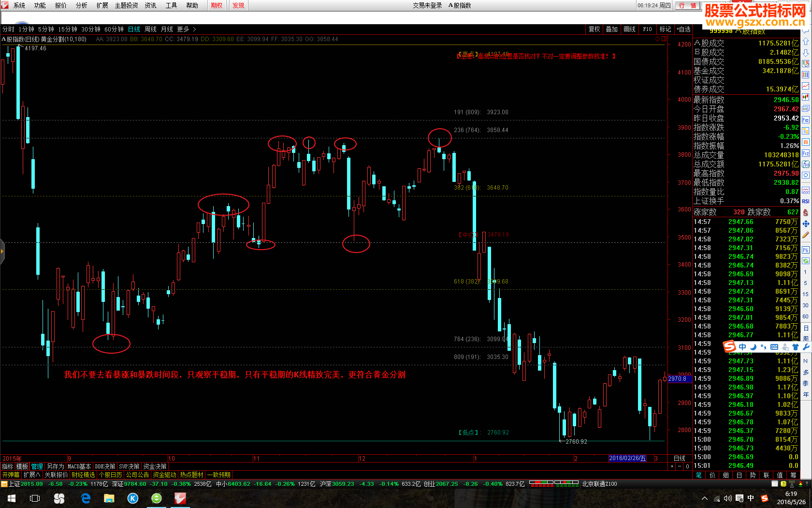Open the 财经精选 tab
This screenshot has width=812, height=508.
click(83, 475)
